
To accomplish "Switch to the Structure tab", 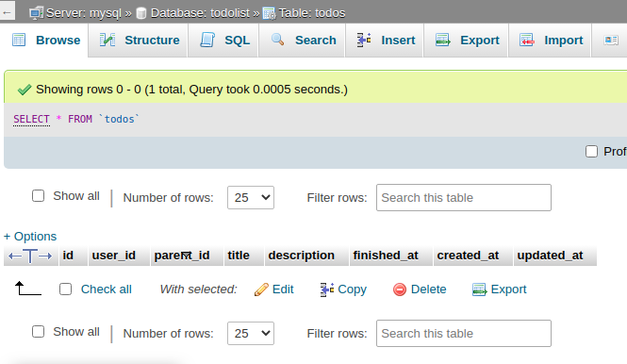I will pyautogui.click(x=139, y=40).
